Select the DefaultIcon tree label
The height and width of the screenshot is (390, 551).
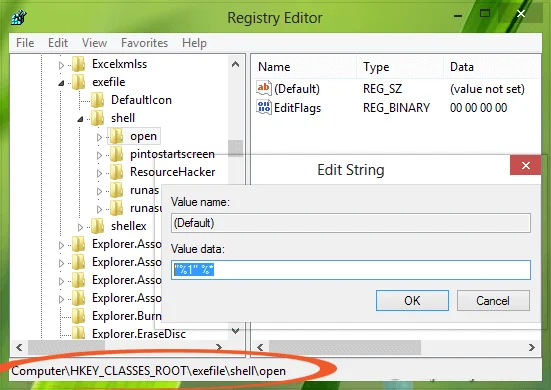point(141,100)
